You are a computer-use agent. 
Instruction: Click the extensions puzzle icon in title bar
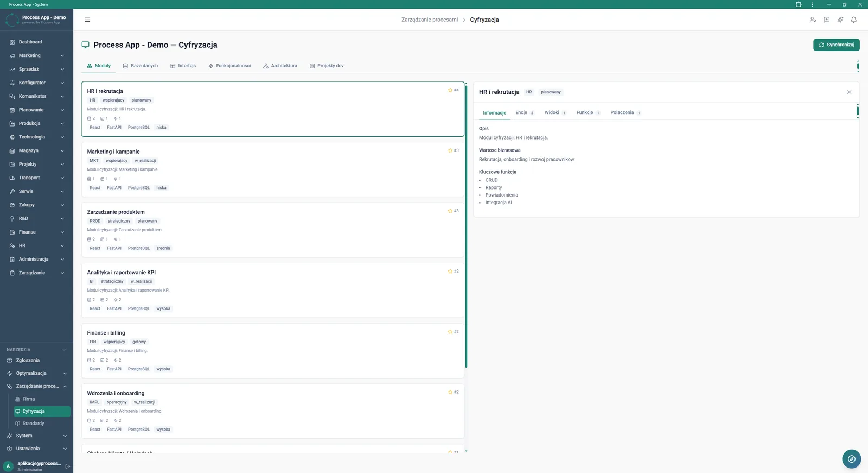[799, 4]
